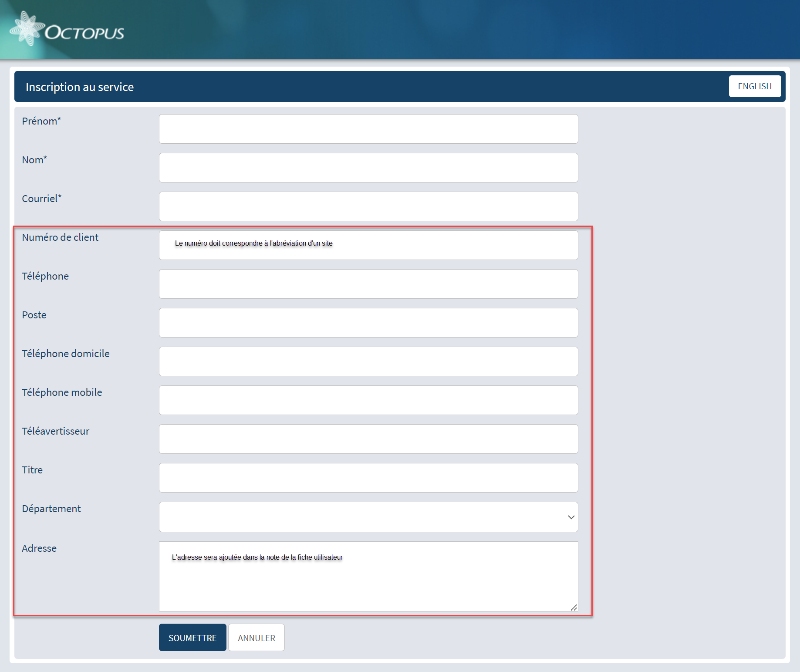Click the Département label text
This screenshot has height=672, width=800.
coord(51,509)
